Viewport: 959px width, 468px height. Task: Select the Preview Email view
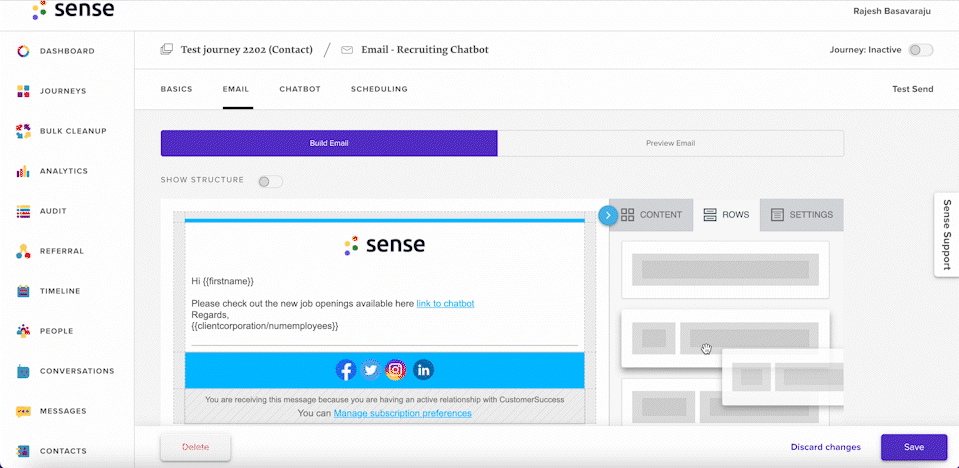click(670, 143)
